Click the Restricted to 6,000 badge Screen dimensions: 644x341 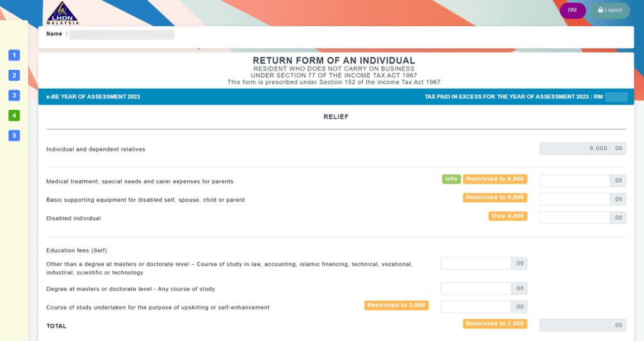coord(495,197)
